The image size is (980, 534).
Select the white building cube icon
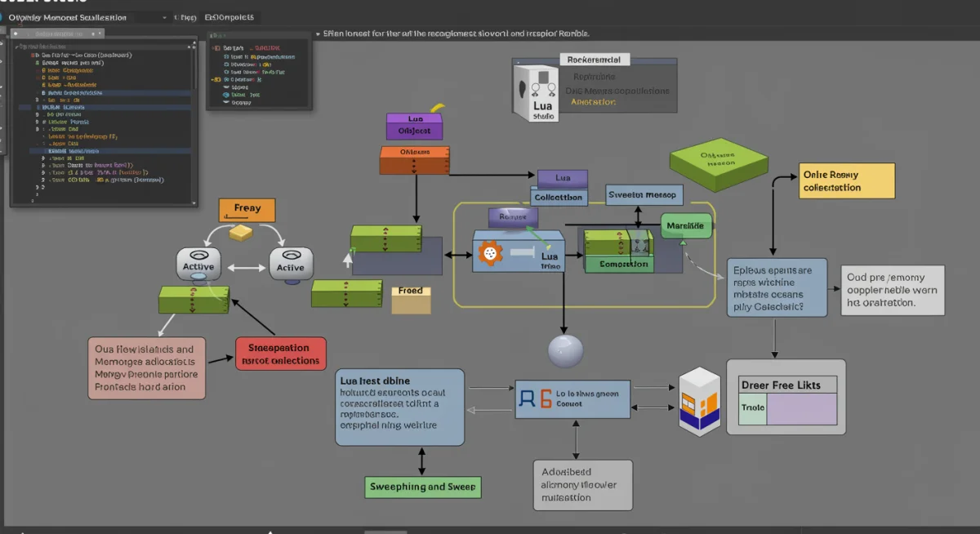(x=700, y=401)
